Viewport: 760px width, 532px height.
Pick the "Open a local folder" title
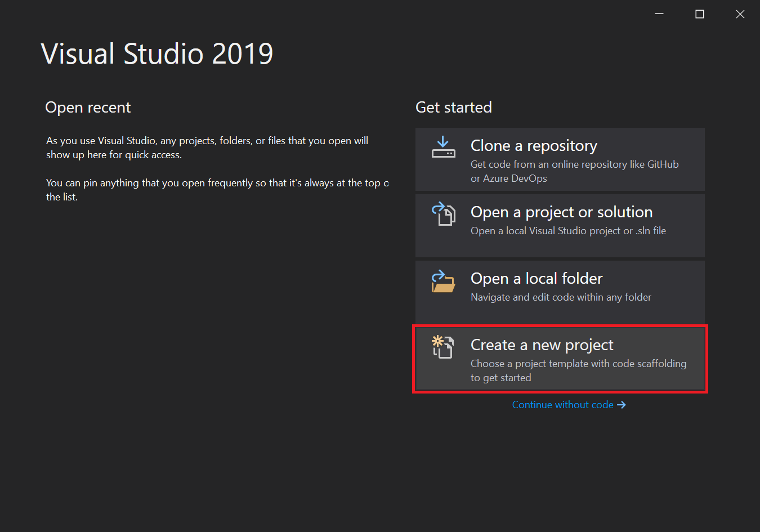(x=537, y=279)
